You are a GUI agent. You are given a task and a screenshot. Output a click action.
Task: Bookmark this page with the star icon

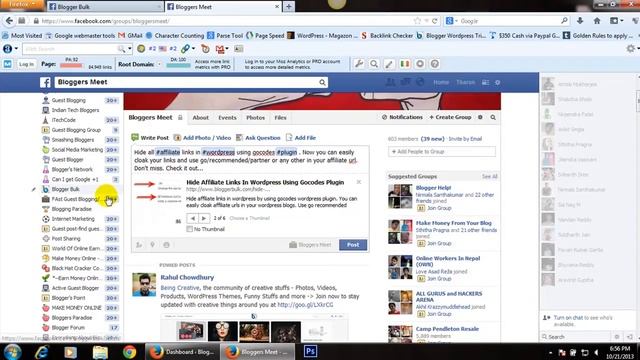click(417, 21)
